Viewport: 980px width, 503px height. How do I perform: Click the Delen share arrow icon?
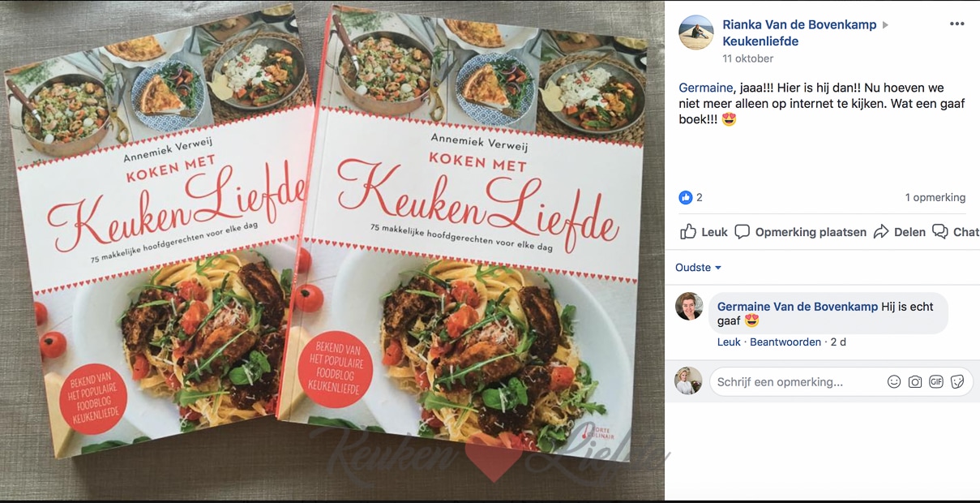[x=881, y=232]
